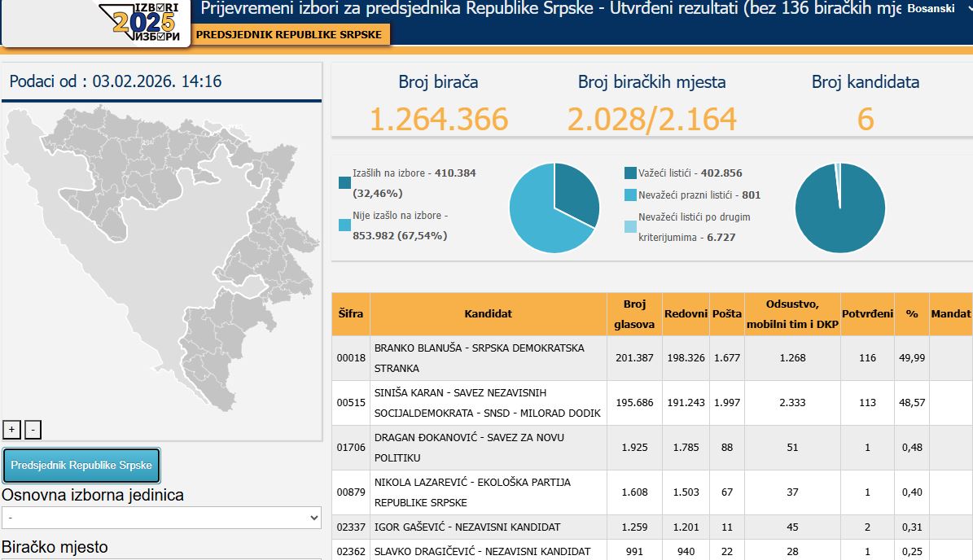
Task: Select the Branko Blanuša candidate row
Action: click(x=488, y=358)
